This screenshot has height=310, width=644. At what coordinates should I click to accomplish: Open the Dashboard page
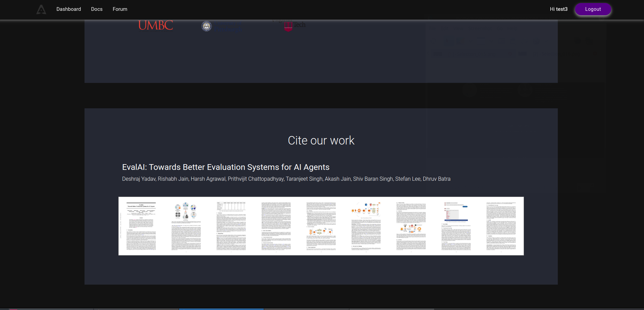point(69,9)
